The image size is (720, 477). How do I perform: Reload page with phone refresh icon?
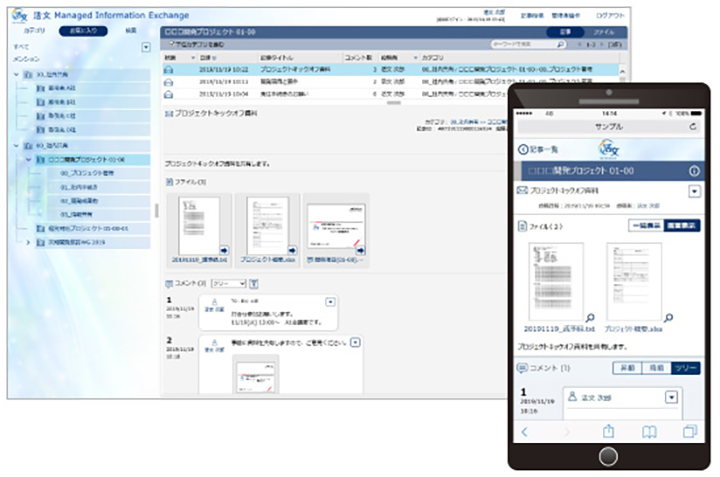point(694,128)
